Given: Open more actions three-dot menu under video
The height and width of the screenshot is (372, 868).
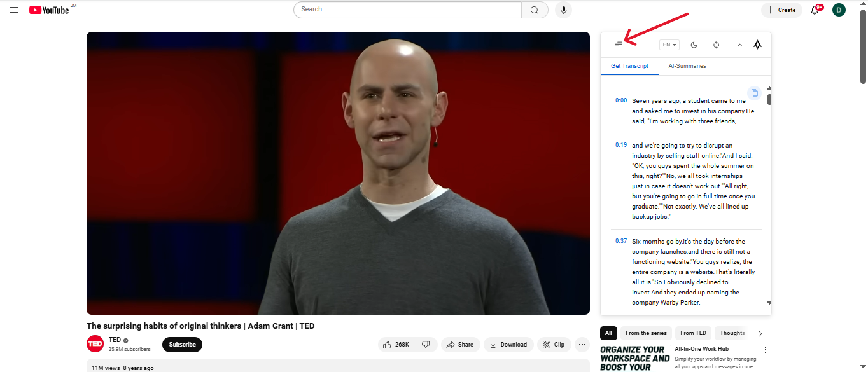Looking at the screenshot, I should pos(582,345).
